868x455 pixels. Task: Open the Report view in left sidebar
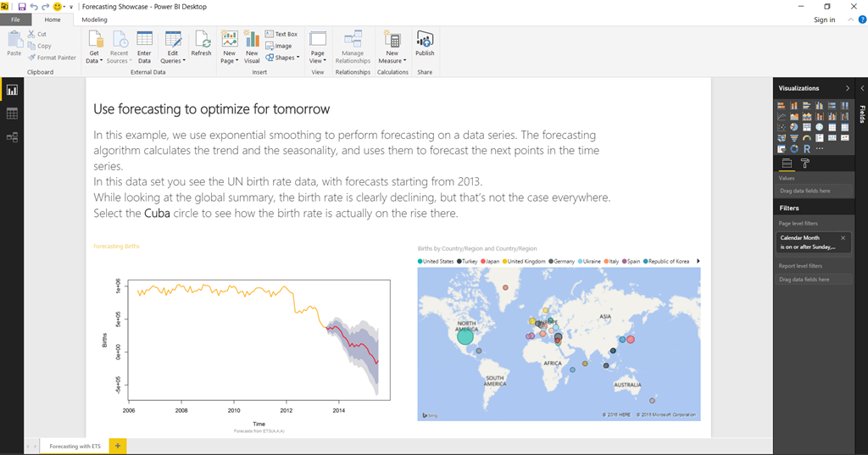point(12,90)
